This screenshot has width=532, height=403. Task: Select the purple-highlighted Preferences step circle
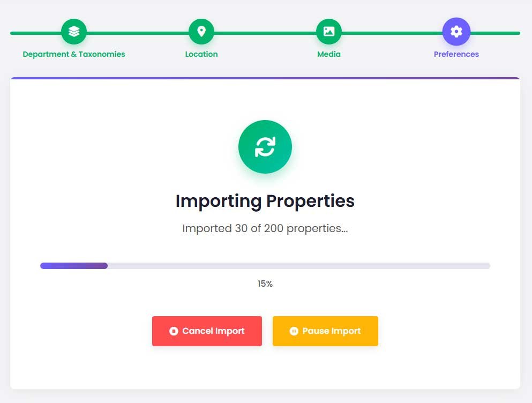[x=456, y=31]
